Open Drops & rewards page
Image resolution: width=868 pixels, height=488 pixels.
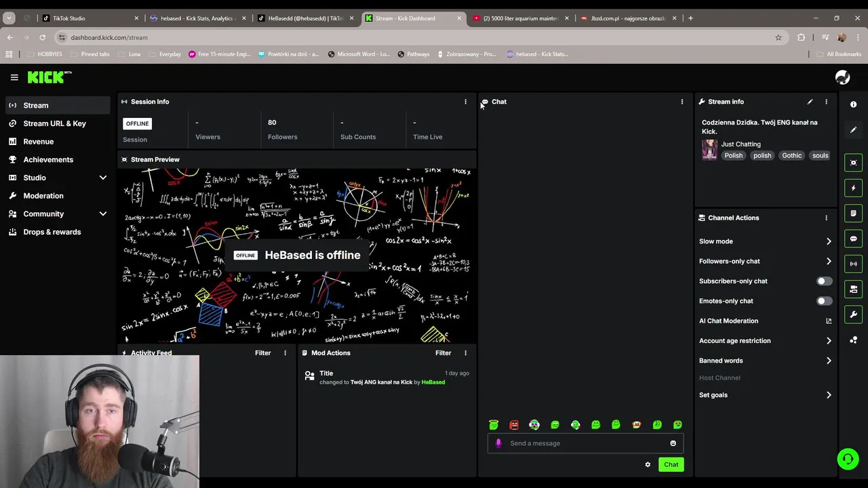click(x=58, y=232)
